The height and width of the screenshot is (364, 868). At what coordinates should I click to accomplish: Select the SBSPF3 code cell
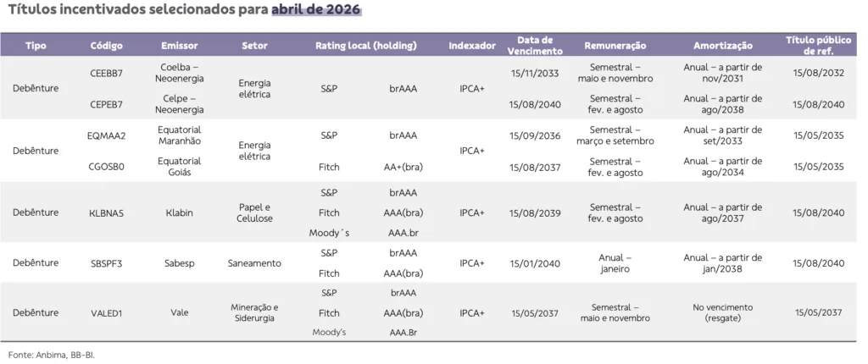[x=106, y=263]
